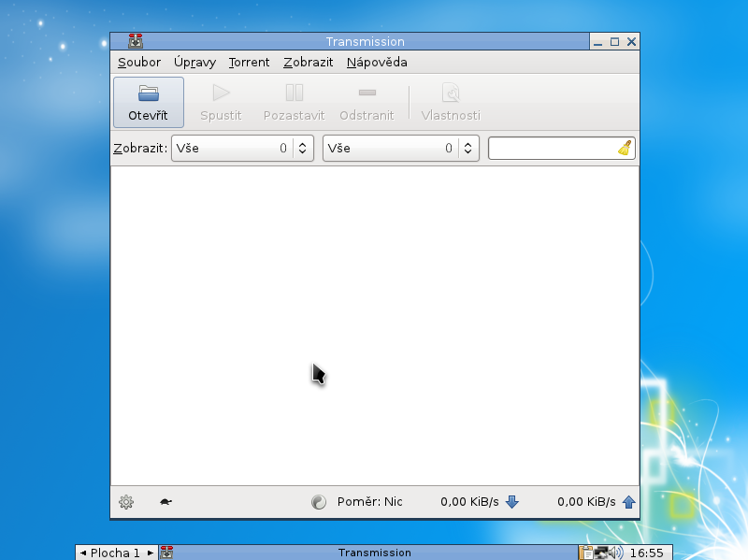Click the Transmission title bar app icon

136,41
